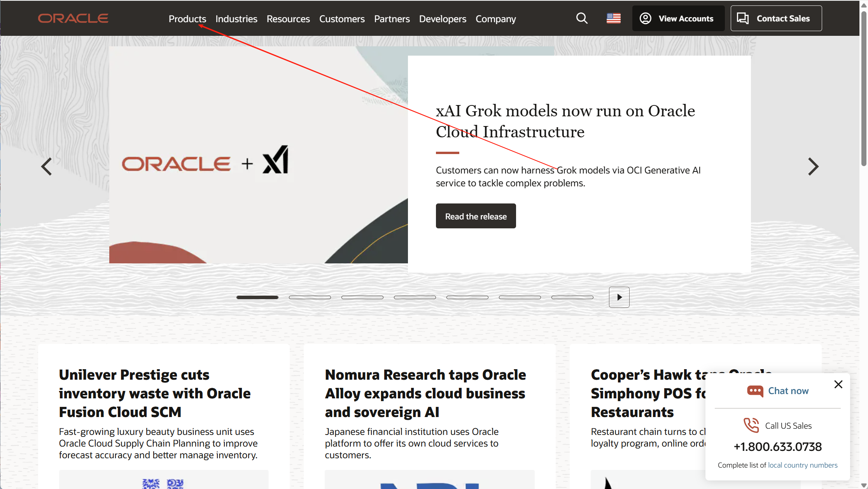Open the Developers menu

[443, 19]
